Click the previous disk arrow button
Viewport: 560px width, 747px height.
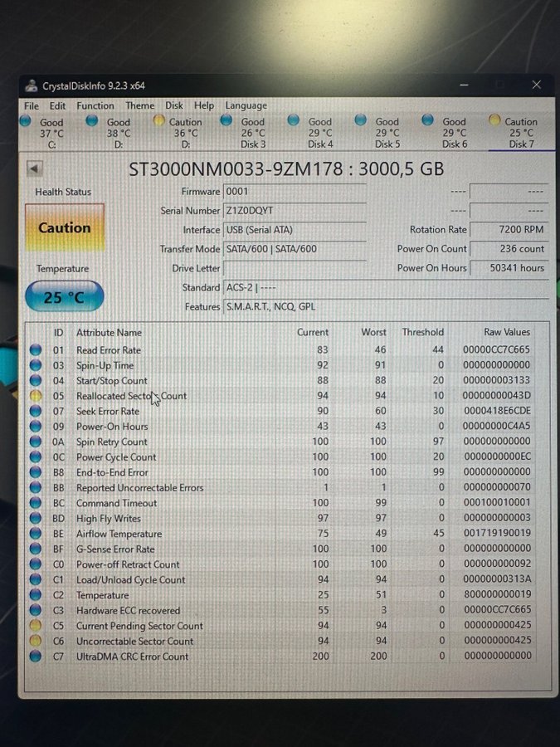pos(35,168)
